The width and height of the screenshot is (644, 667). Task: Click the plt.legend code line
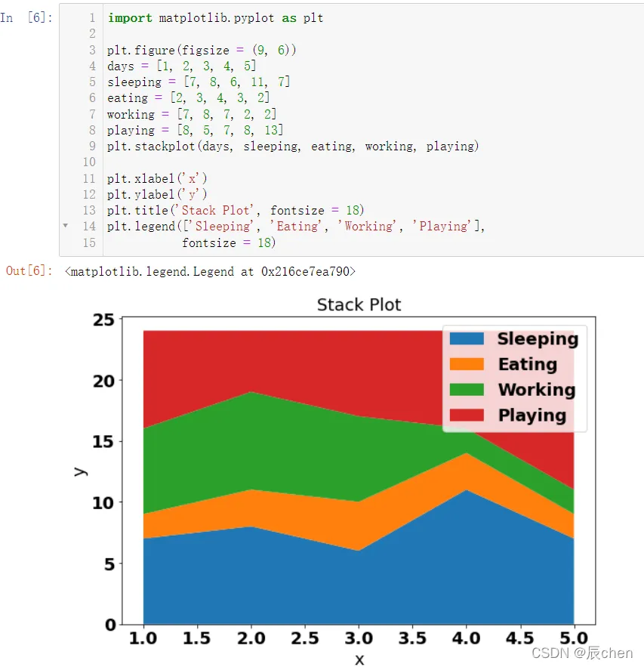[296, 226]
